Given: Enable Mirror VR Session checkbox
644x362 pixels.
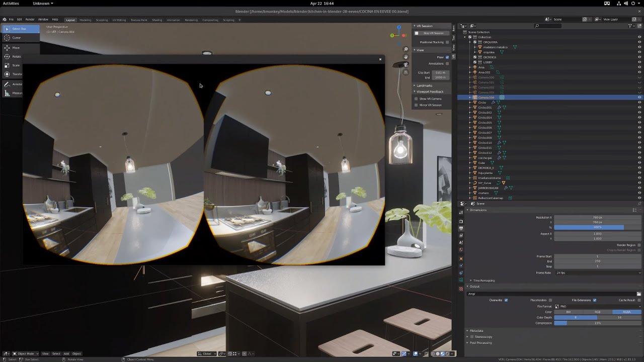Looking at the screenshot, I should pos(416,105).
